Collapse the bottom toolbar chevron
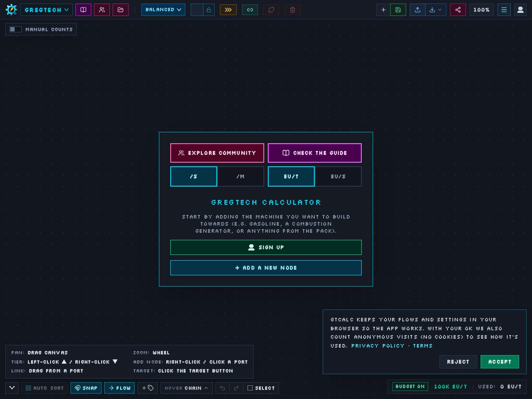 tap(12, 388)
